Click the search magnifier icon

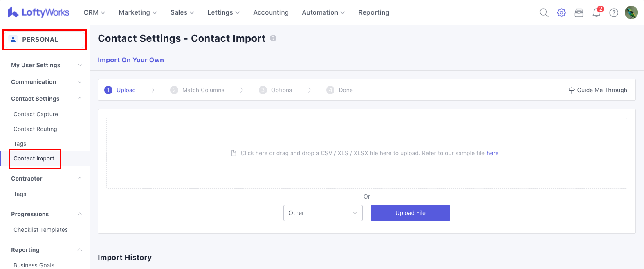[x=544, y=12]
